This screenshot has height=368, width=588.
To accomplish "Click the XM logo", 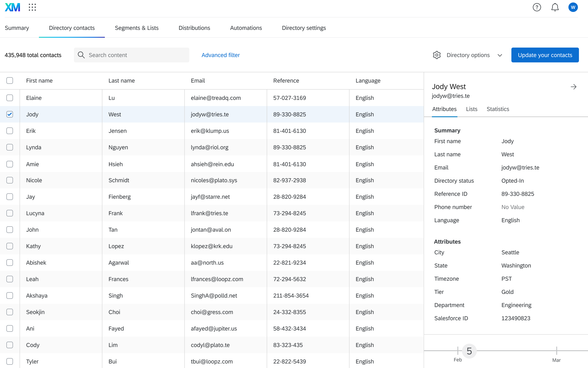I will coord(12,7).
